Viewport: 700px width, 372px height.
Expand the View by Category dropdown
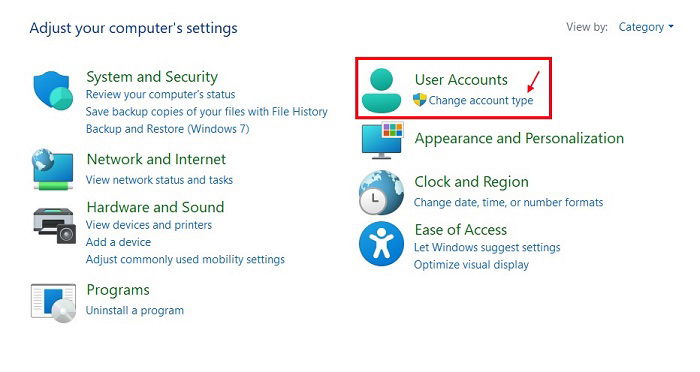[x=646, y=27]
